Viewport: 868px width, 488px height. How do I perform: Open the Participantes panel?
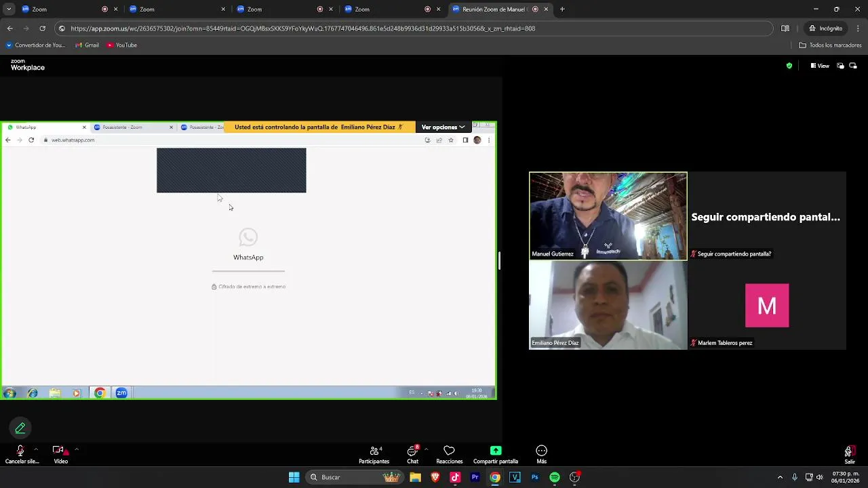(x=374, y=455)
